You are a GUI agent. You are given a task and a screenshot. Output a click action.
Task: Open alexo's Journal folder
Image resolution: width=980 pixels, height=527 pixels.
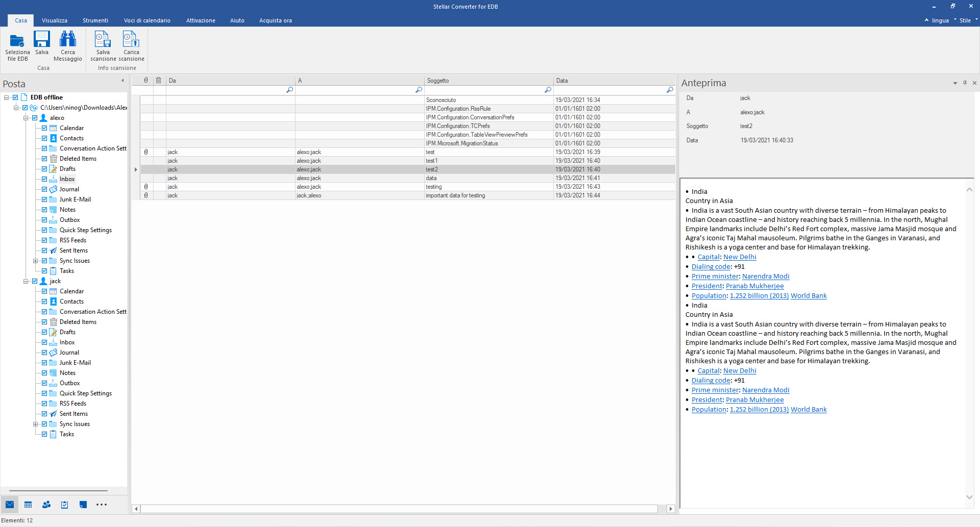pyautogui.click(x=69, y=189)
